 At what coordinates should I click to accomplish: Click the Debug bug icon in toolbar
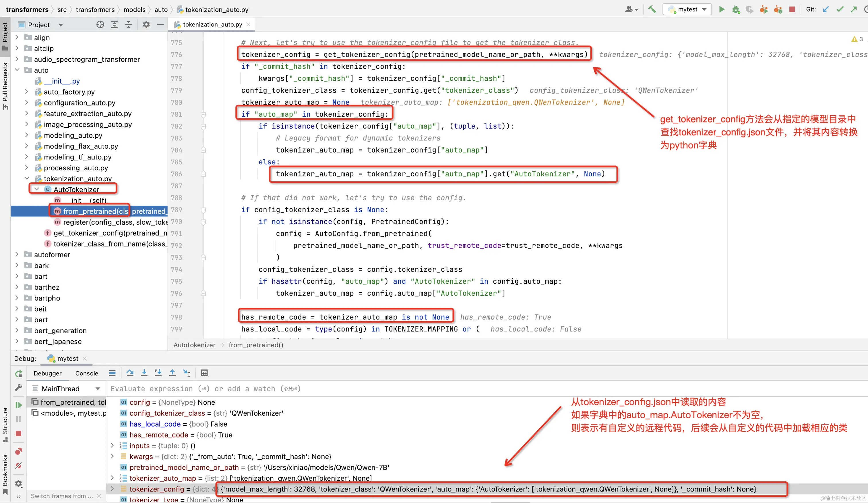pos(736,9)
